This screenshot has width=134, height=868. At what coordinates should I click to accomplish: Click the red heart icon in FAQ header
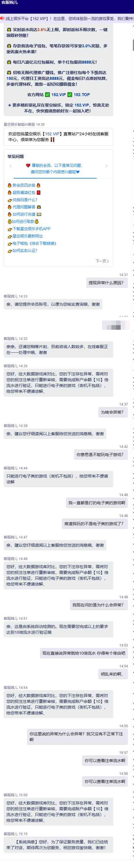(x=28, y=165)
